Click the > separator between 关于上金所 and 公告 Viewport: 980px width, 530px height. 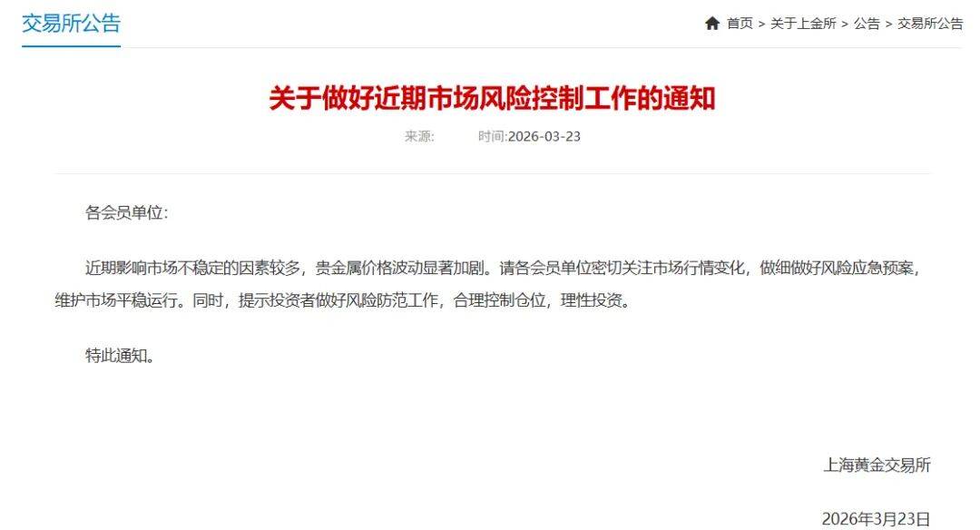coord(845,25)
